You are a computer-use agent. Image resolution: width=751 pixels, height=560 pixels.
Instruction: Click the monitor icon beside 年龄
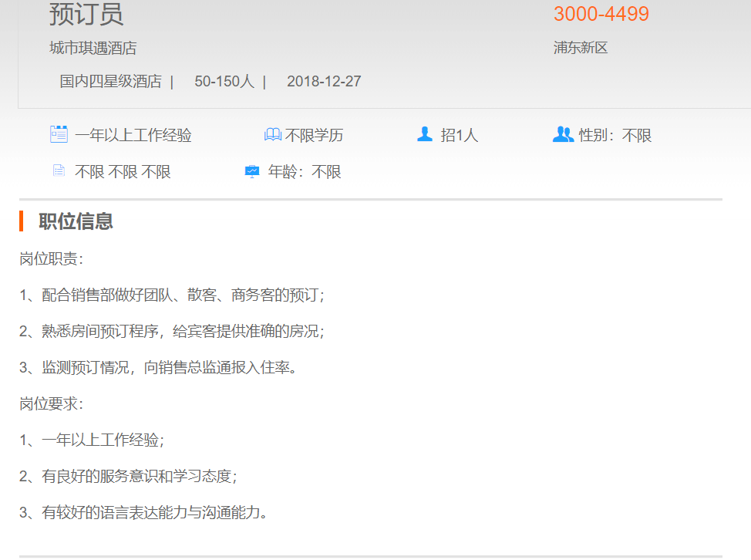coord(252,171)
